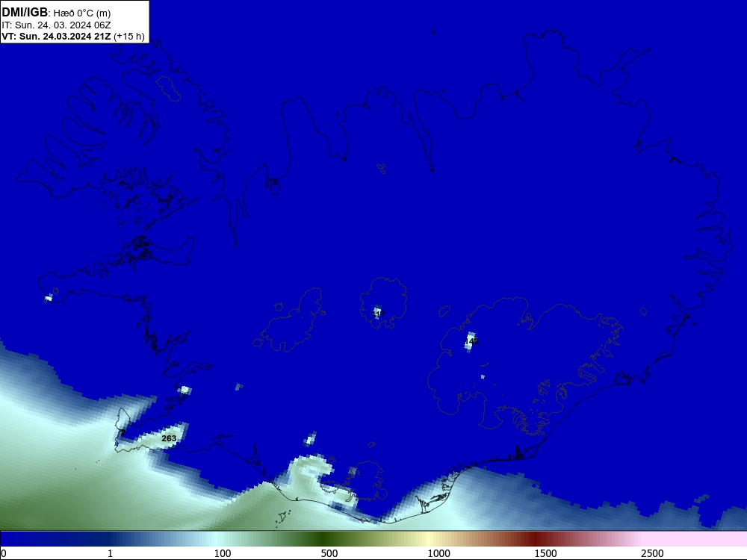Click the 'VT: Sun. 24.03.2024 21Z' valid time
The image size is (747, 560).
click(x=56, y=36)
